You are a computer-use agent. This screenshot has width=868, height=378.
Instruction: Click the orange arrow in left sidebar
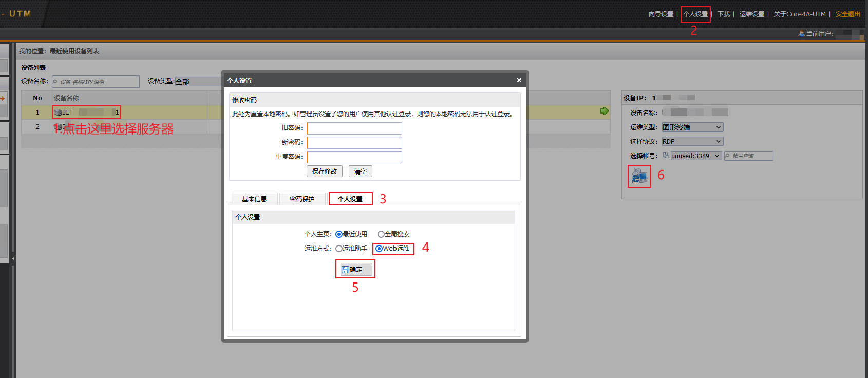pyautogui.click(x=3, y=98)
